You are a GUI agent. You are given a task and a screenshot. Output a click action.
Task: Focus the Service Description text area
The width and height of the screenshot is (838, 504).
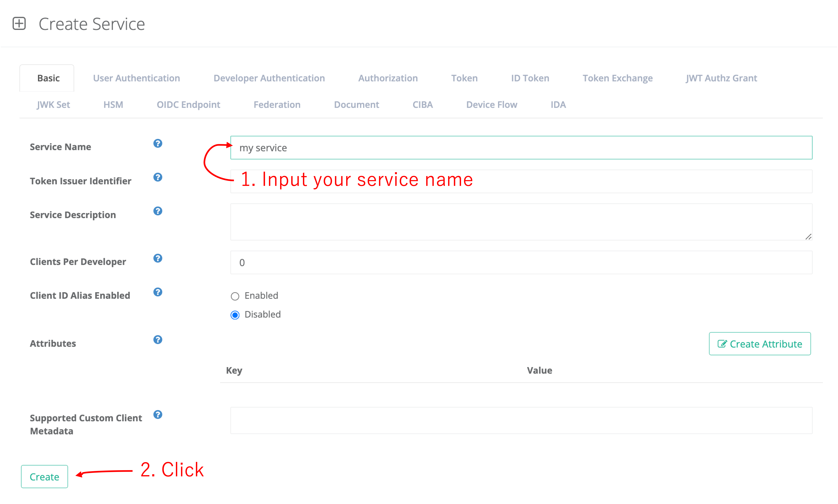point(521,222)
